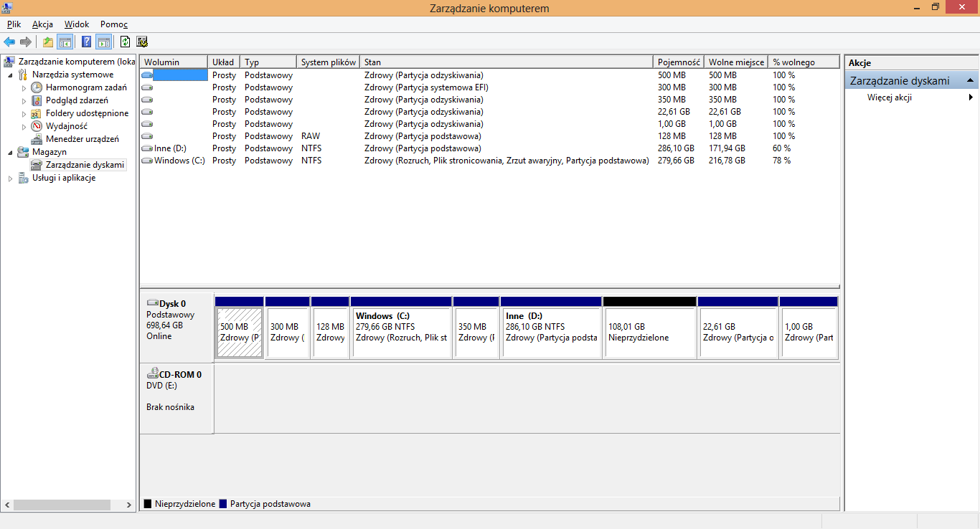Viewport: 980px width, 529px height.
Task: Select the Windows (C:) volume drive icon
Action: (x=147, y=161)
